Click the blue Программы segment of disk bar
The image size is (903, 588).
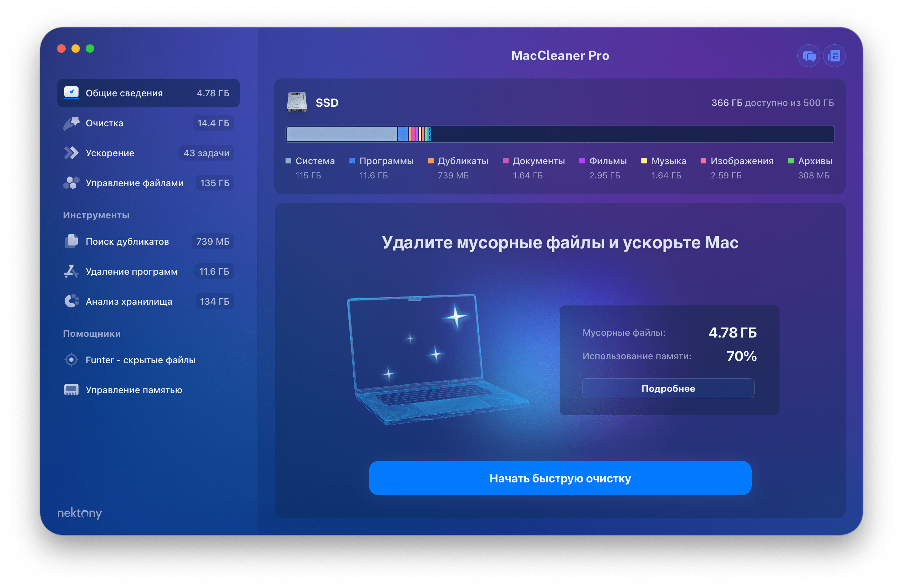click(x=403, y=134)
